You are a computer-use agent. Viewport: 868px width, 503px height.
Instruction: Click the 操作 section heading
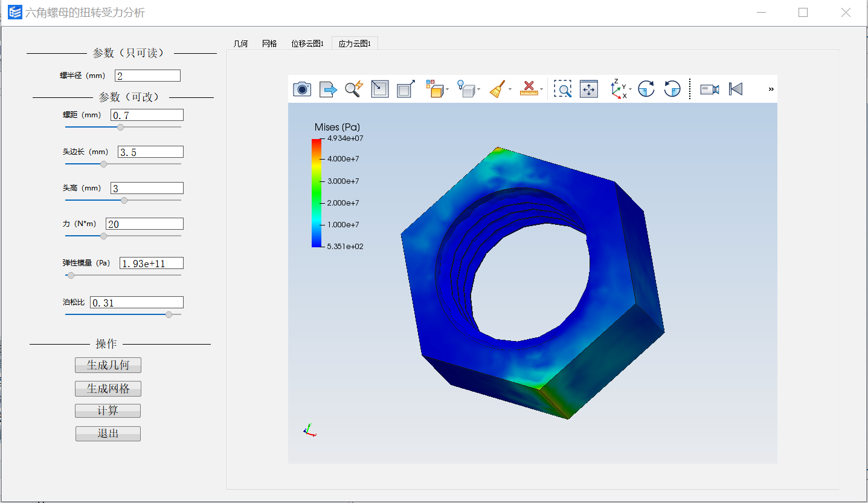[x=106, y=344]
